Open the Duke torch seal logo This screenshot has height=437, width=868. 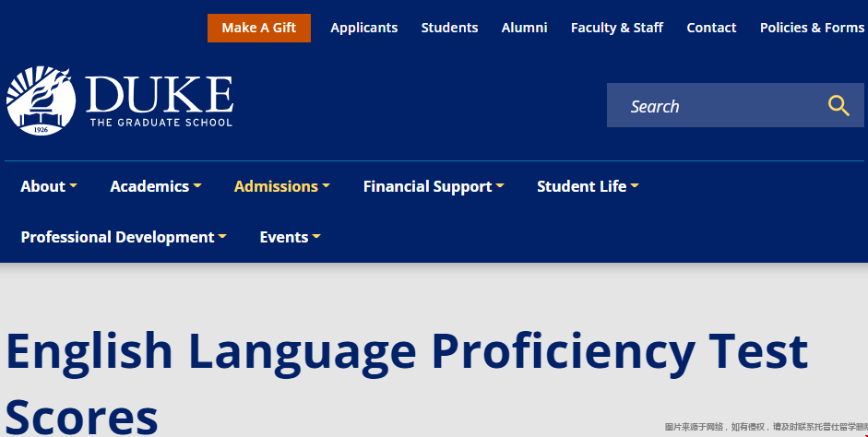tap(41, 100)
